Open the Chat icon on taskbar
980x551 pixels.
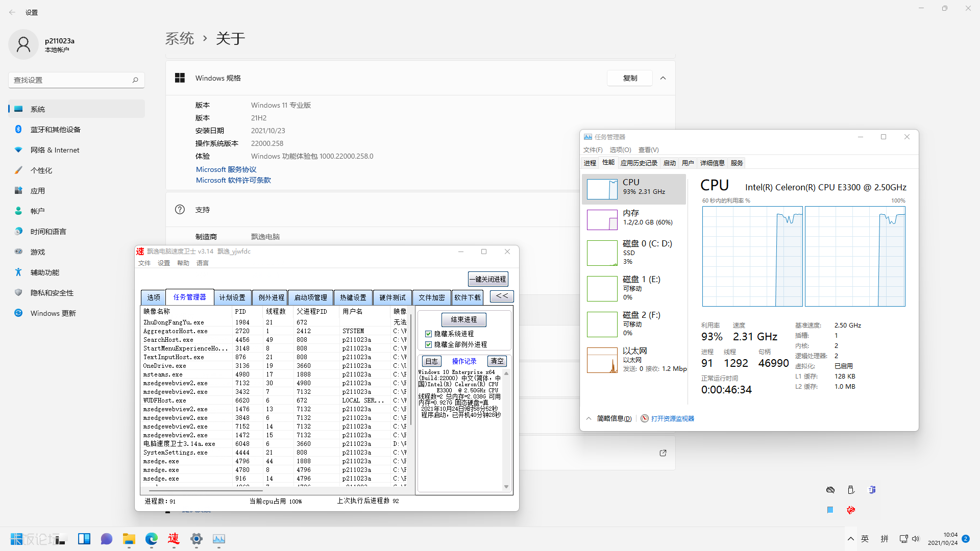pos(107,539)
